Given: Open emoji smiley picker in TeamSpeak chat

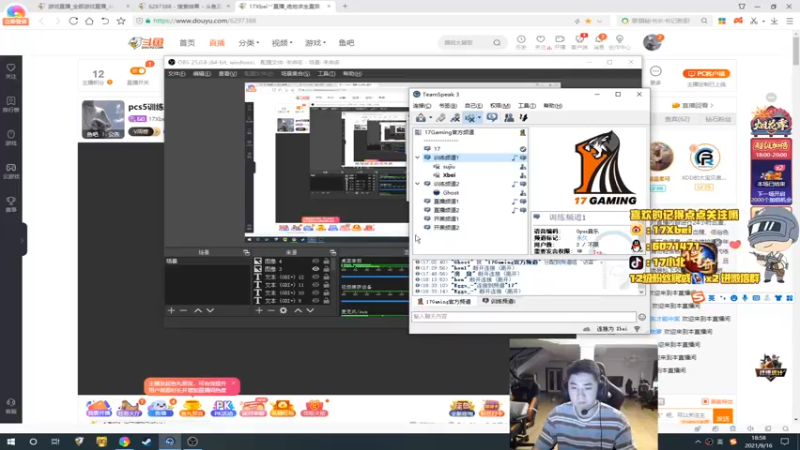Looking at the screenshot, I should coord(642,317).
